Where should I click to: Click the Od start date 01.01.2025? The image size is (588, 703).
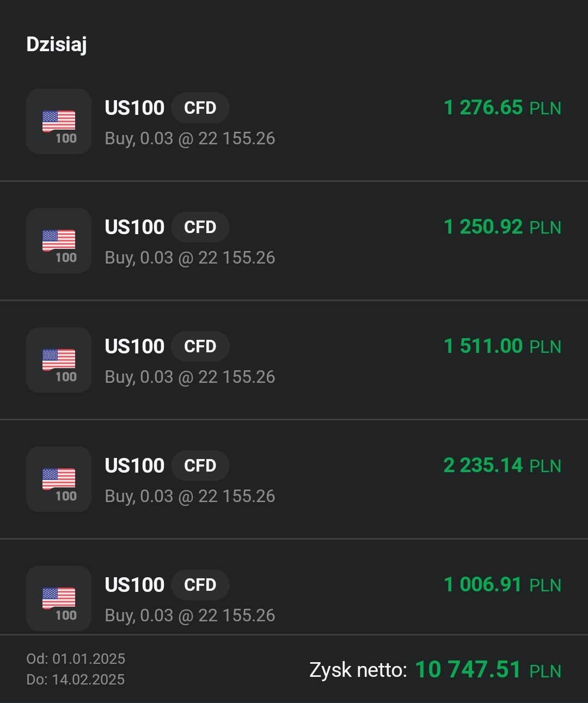click(76, 659)
